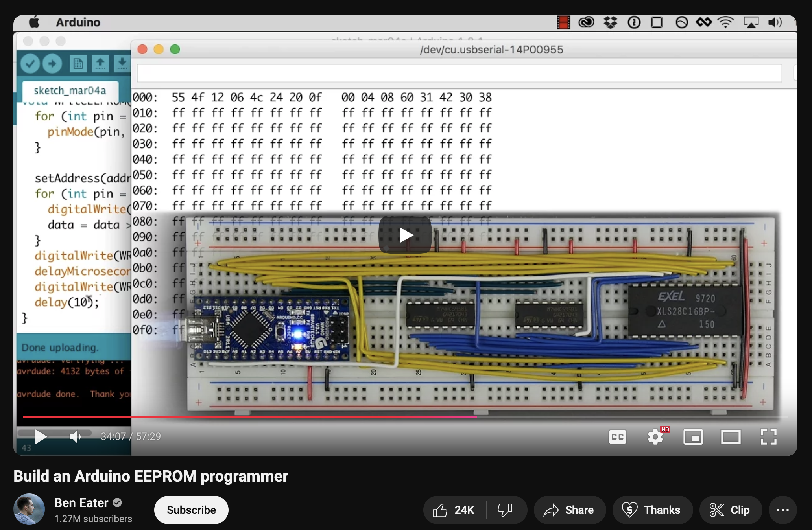Enter fullscreen mode
Screen dimensions: 812x530
pos(768,436)
